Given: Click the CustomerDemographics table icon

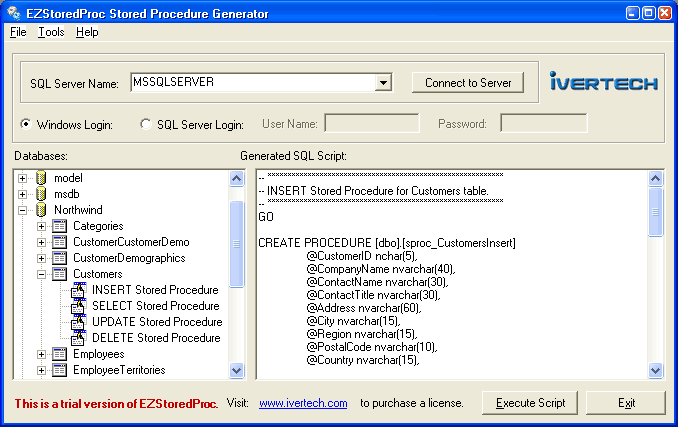Looking at the screenshot, I should click(x=59, y=258).
